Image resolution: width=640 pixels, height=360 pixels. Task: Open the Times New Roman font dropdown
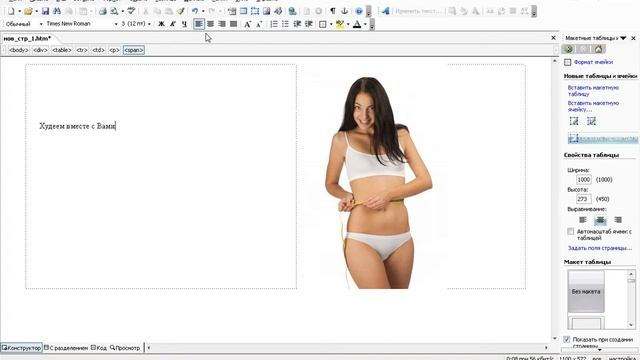[x=116, y=24]
